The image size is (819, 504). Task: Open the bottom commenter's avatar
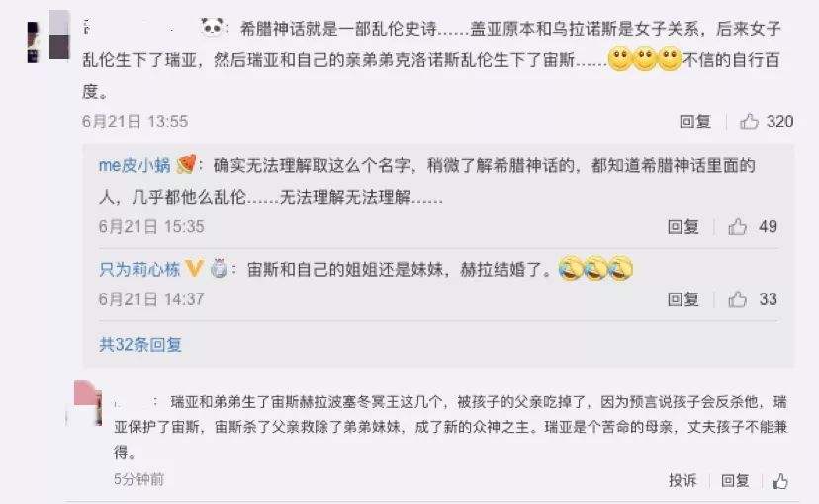tap(88, 403)
